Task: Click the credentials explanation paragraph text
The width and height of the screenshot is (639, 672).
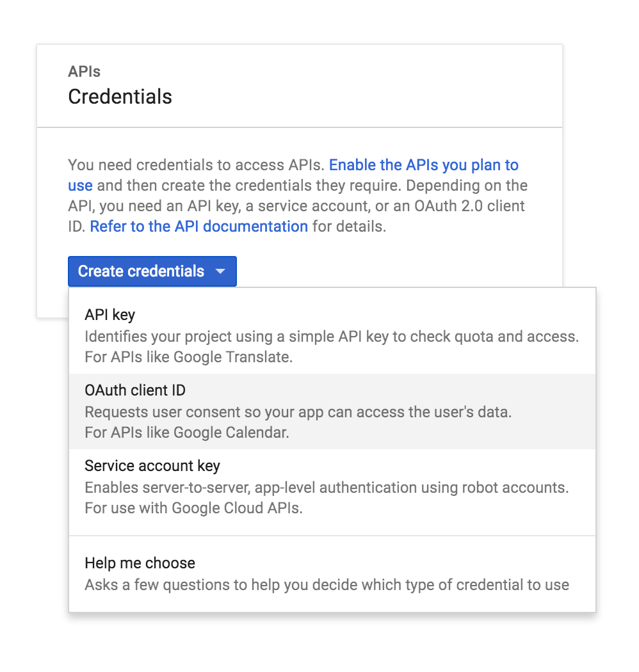Action: click(298, 196)
